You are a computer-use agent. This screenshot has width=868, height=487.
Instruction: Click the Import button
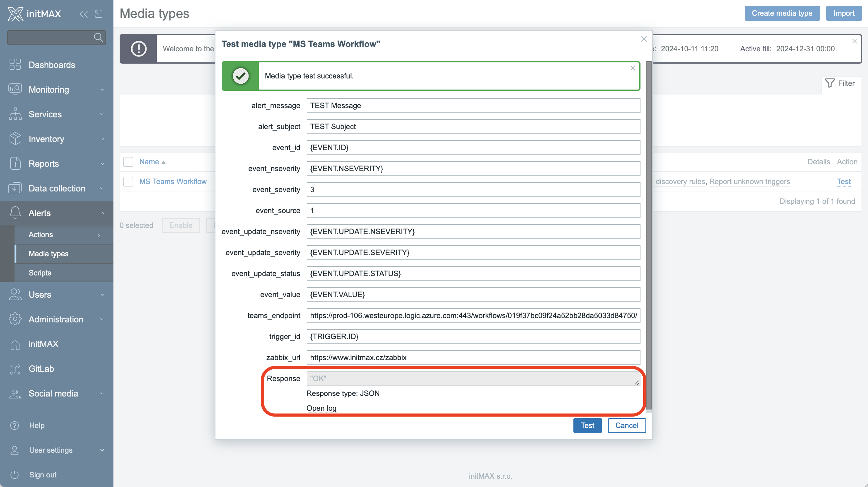click(x=844, y=13)
